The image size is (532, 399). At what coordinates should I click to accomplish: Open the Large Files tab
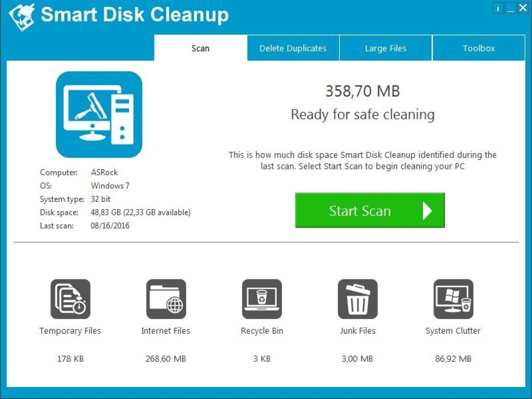385,48
